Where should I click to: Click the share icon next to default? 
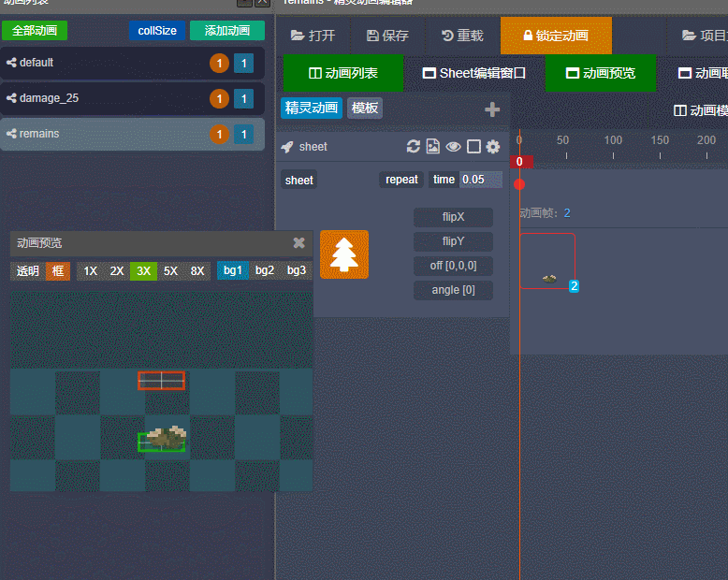(x=11, y=62)
